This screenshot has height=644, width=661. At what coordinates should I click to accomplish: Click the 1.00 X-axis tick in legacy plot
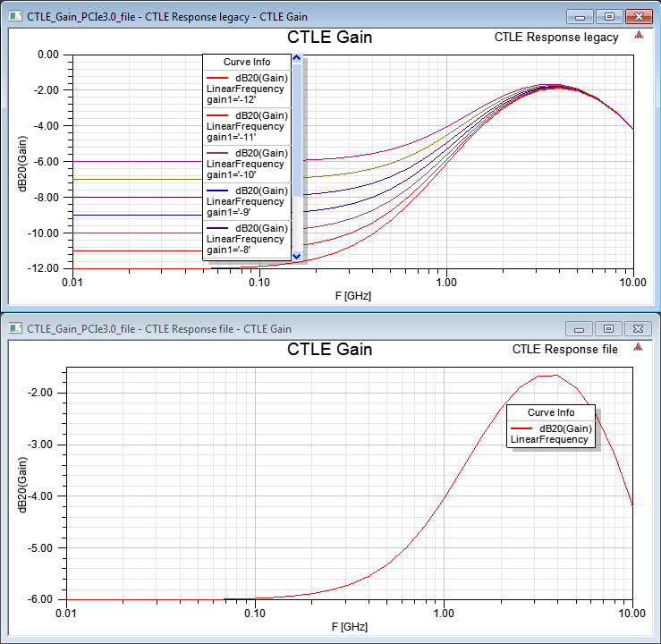point(446,282)
